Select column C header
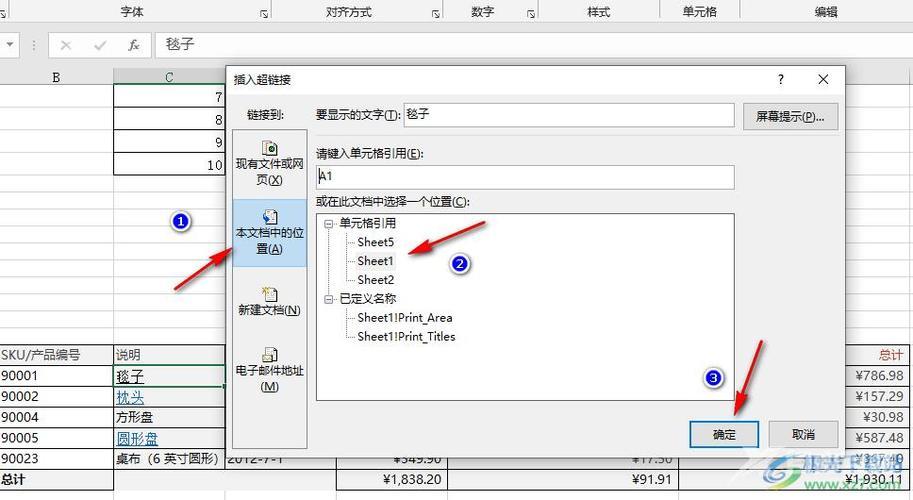This screenshot has height=500, width=913. click(x=169, y=77)
